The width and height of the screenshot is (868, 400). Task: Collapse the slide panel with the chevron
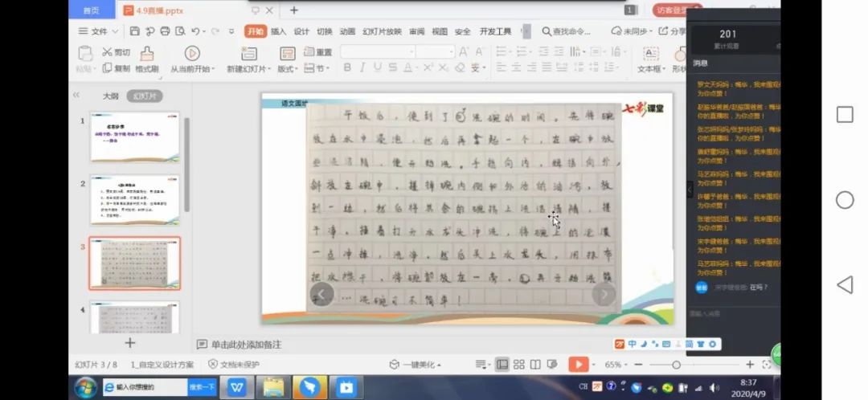click(76, 95)
